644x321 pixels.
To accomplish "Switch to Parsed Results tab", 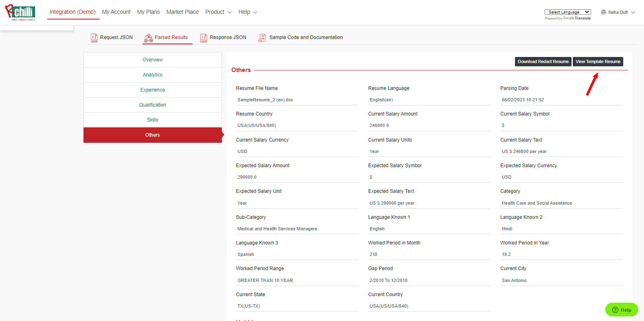I will [x=167, y=37].
